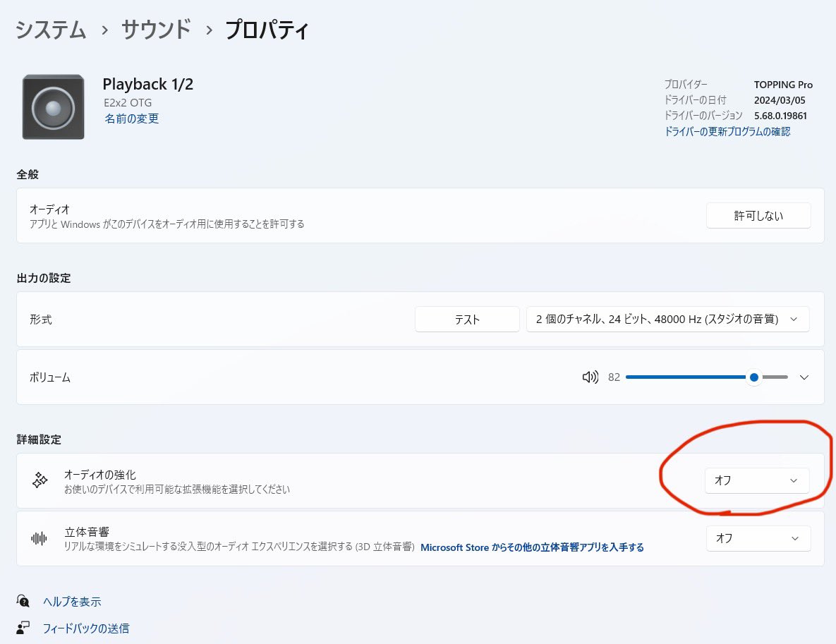Open ヘルプを表示 link
The height and width of the screenshot is (644, 836).
pos(72,602)
